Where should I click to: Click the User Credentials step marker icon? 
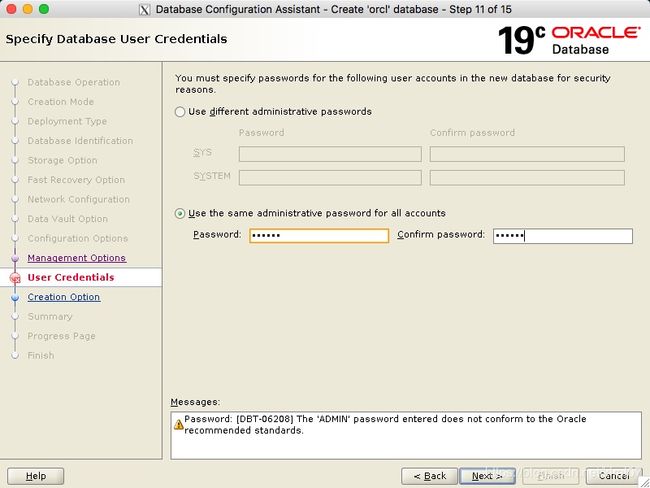pos(15,278)
